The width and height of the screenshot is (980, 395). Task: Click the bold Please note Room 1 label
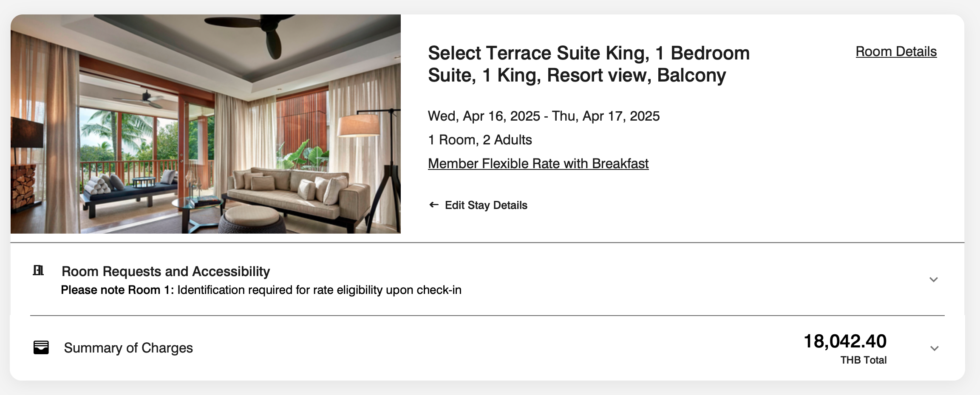pyautogui.click(x=117, y=290)
